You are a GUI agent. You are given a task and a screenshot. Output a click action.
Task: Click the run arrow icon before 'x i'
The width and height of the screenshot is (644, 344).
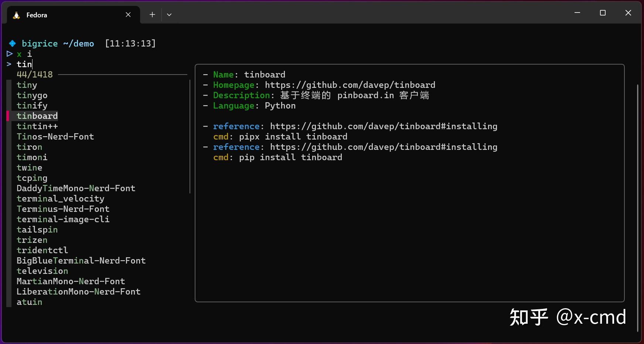[x=9, y=54]
